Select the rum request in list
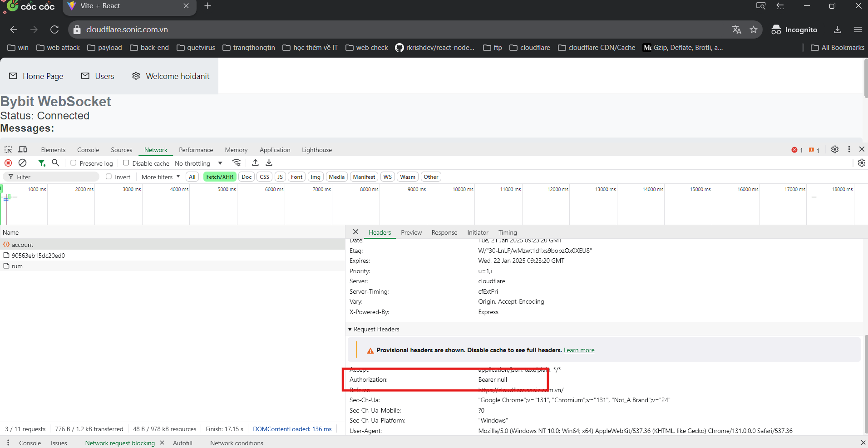This screenshot has height=448, width=868. (x=17, y=266)
